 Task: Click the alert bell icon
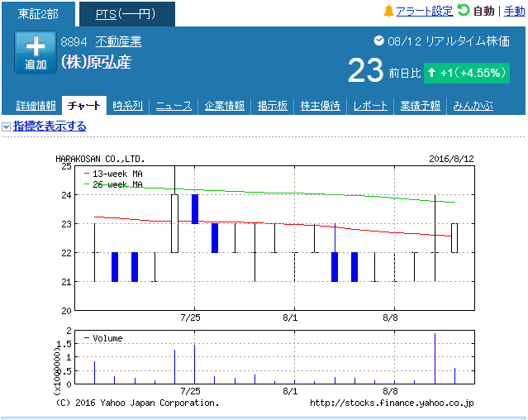tap(388, 11)
